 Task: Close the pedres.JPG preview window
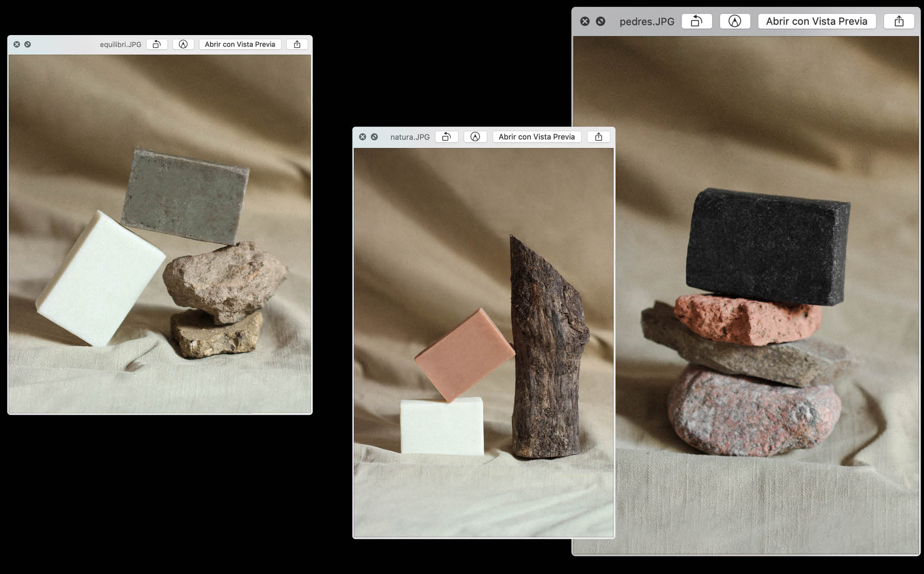pos(585,21)
